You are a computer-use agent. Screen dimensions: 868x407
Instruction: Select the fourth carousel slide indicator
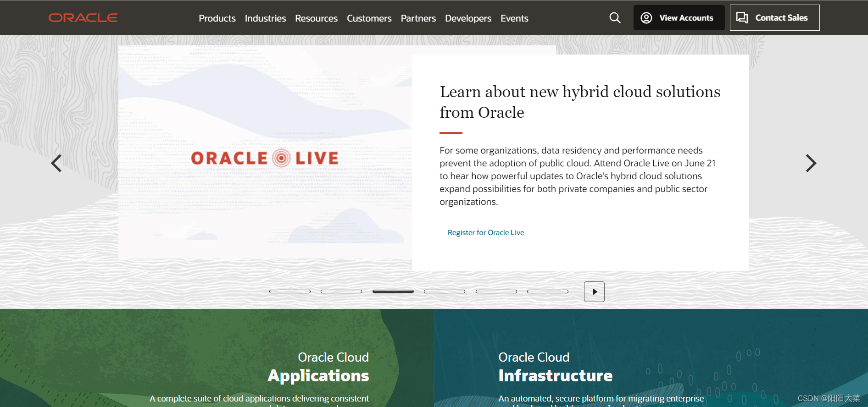click(x=445, y=291)
